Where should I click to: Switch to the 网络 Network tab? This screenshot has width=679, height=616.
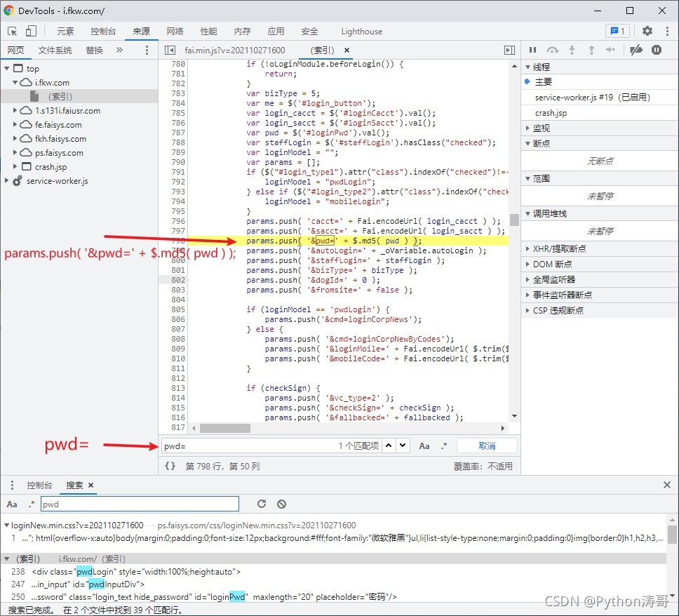pyautogui.click(x=175, y=31)
